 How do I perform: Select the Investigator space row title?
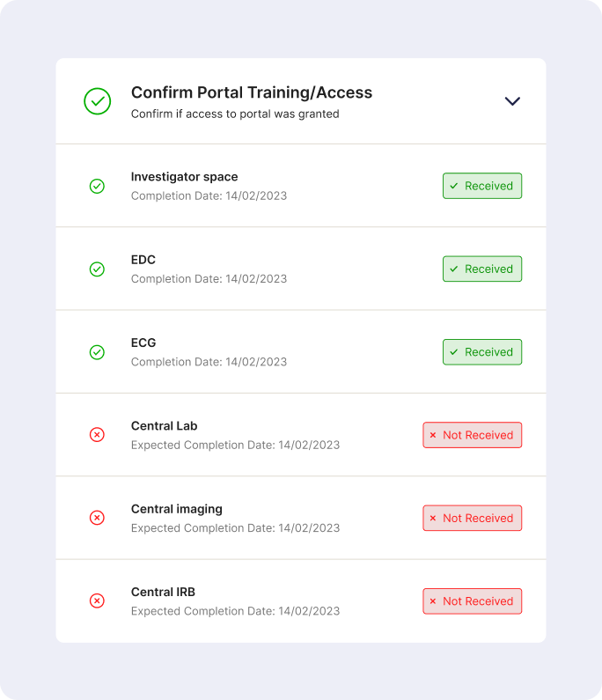[184, 177]
